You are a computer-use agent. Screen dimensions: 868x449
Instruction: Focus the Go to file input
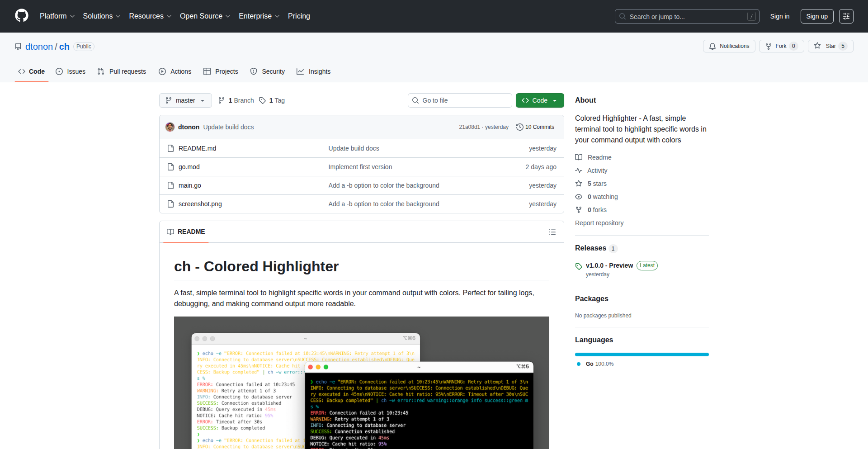coord(460,100)
